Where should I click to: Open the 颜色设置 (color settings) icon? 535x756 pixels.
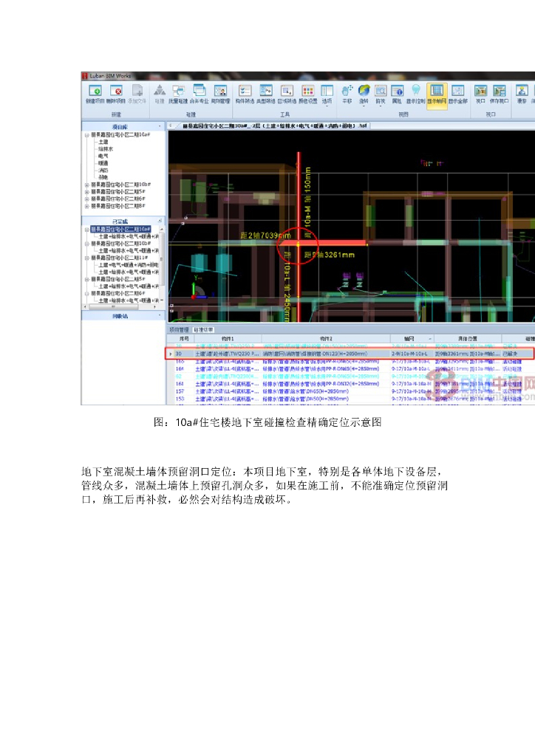[308, 94]
